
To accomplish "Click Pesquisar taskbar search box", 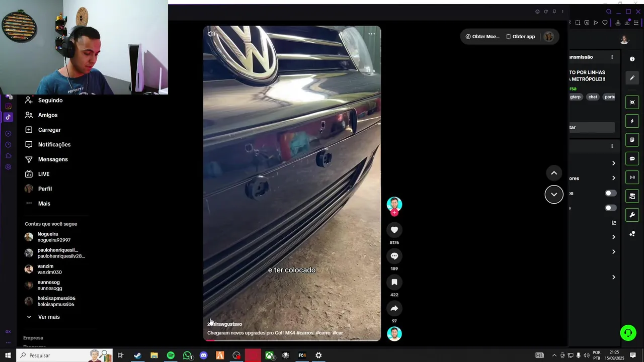I will click(x=64, y=355).
